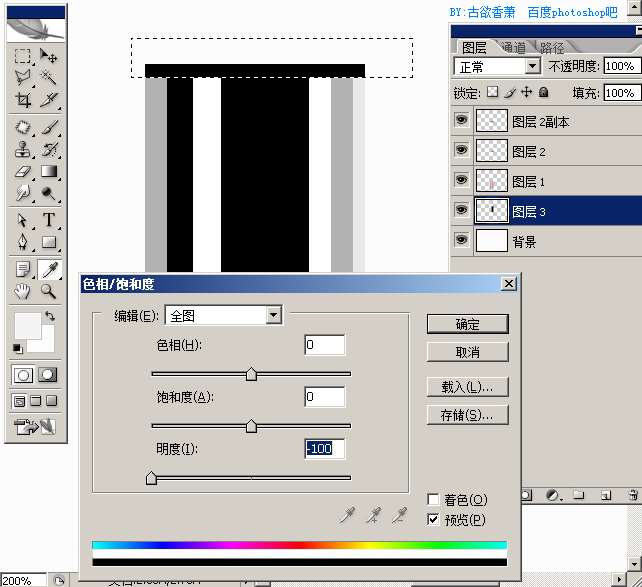Image resolution: width=642 pixels, height=587 pixels.
Task: Hide the 图层 3 layer
Action: tap(461, 210)
